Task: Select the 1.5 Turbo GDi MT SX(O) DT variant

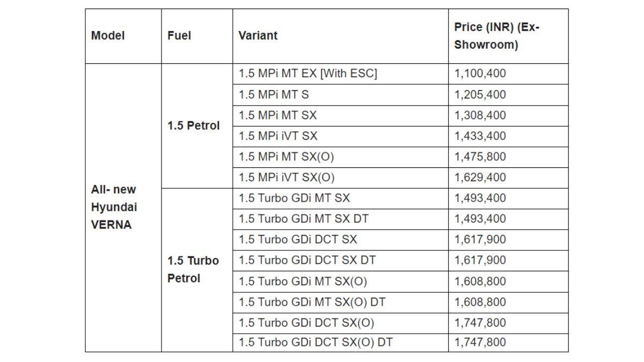Action: (x=312, y=302)
